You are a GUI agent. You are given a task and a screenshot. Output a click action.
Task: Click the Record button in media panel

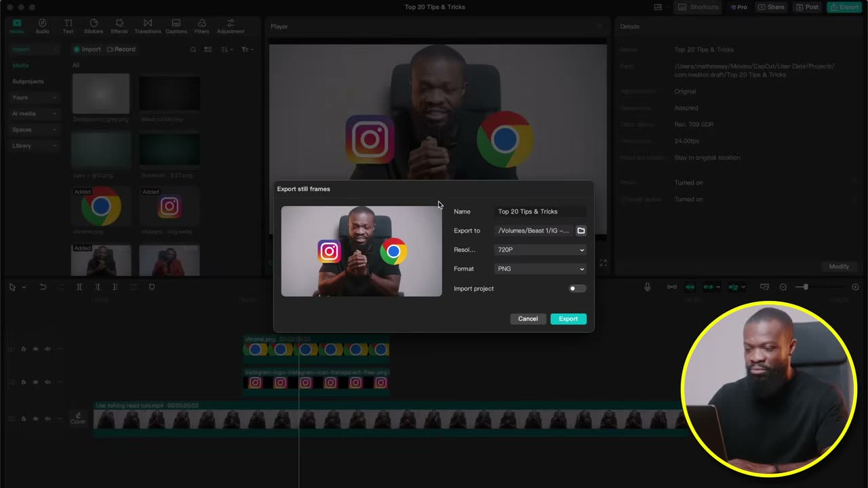pos(121,49)
